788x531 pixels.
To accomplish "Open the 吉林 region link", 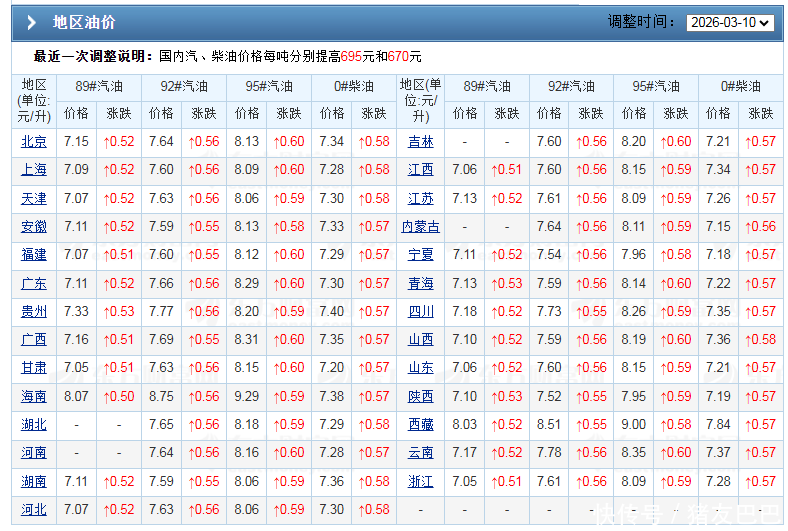I will point(421,142).
